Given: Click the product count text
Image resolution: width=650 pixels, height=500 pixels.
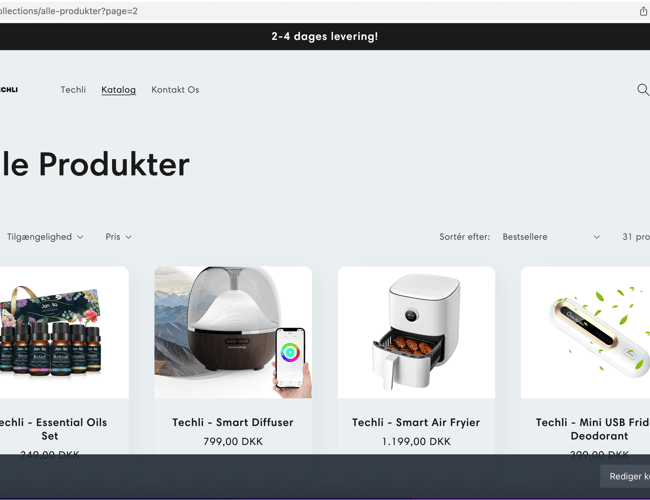Looking at the screenshot, I should pyautogui.click(x=636, y=237).
